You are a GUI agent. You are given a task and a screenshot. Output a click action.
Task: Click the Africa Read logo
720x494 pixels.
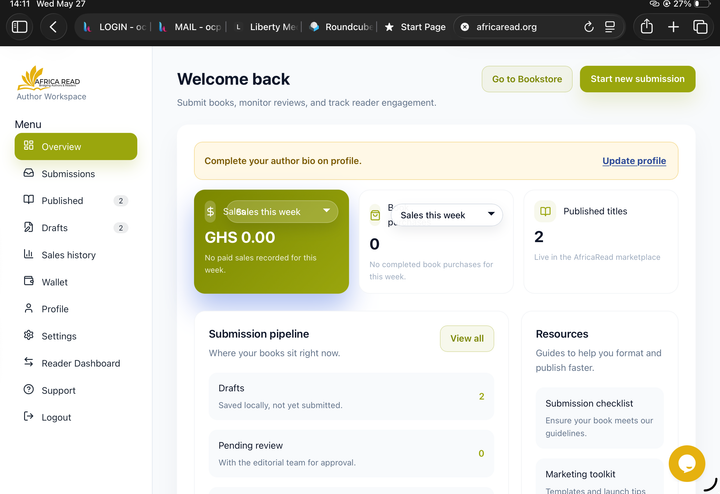(49, 79)
